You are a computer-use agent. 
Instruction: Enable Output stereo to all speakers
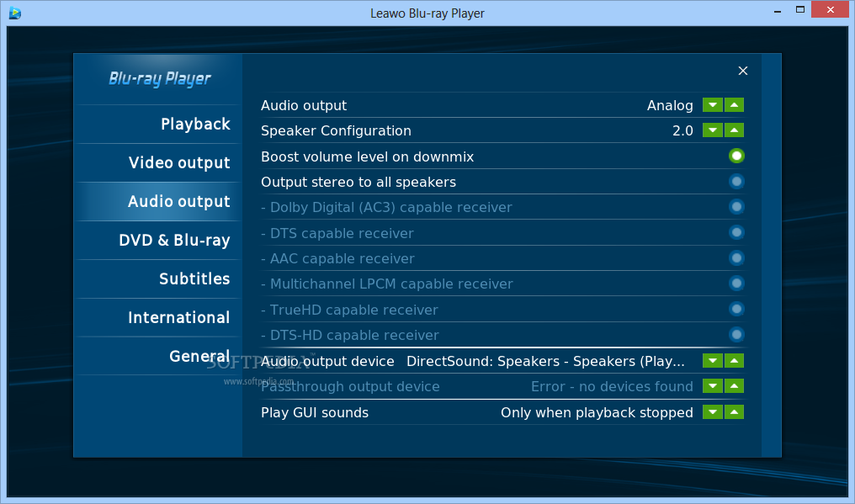pos(736,182)
